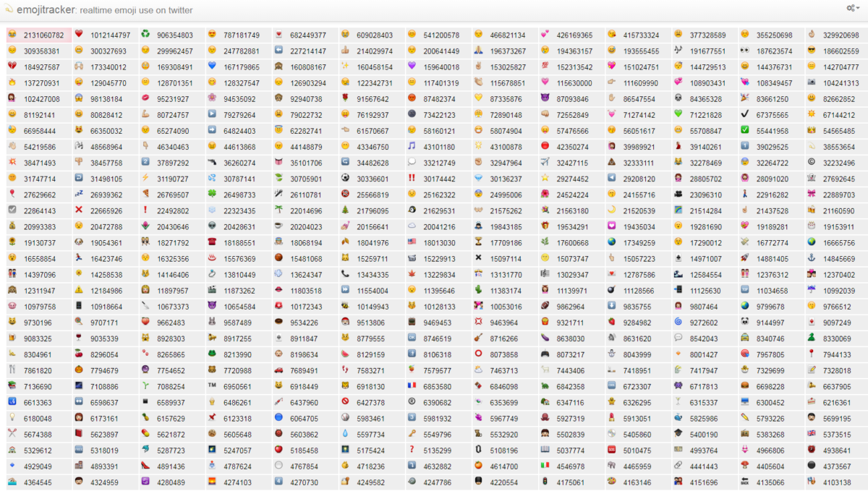Click the count 4103138
The image size is (868, 491).
pos(837,482)
